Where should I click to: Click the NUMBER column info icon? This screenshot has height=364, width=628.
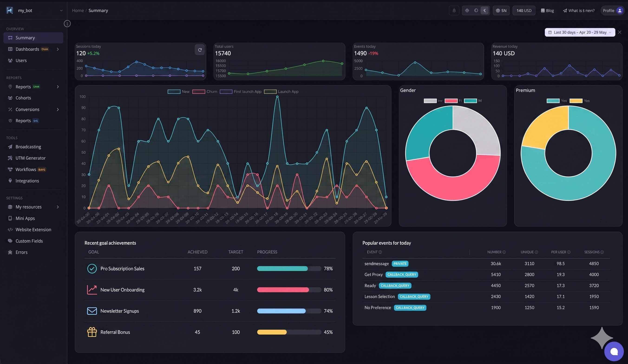coord(504,252)
